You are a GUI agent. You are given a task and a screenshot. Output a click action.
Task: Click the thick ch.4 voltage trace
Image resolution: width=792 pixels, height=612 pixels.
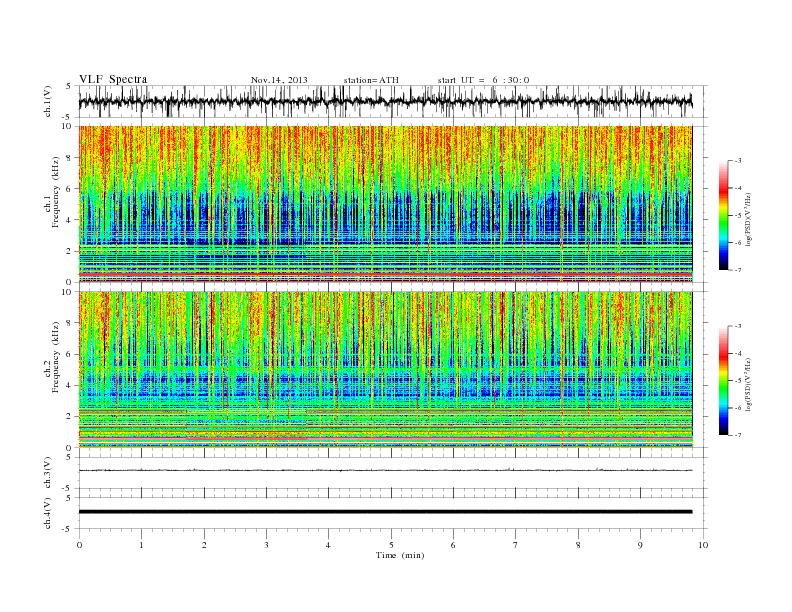pyautogui.click(x=386, y=512)
